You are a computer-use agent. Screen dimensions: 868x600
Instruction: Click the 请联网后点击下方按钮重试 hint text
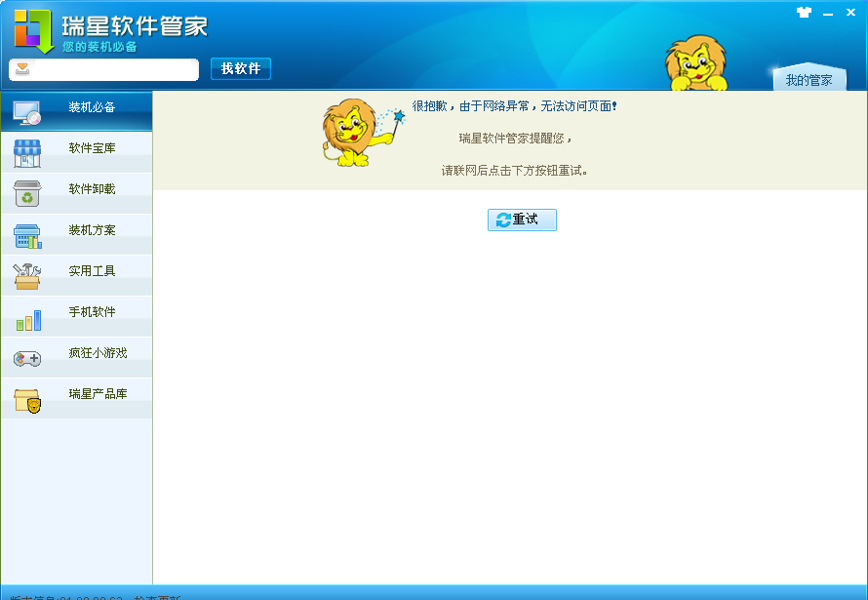(514, 171)
